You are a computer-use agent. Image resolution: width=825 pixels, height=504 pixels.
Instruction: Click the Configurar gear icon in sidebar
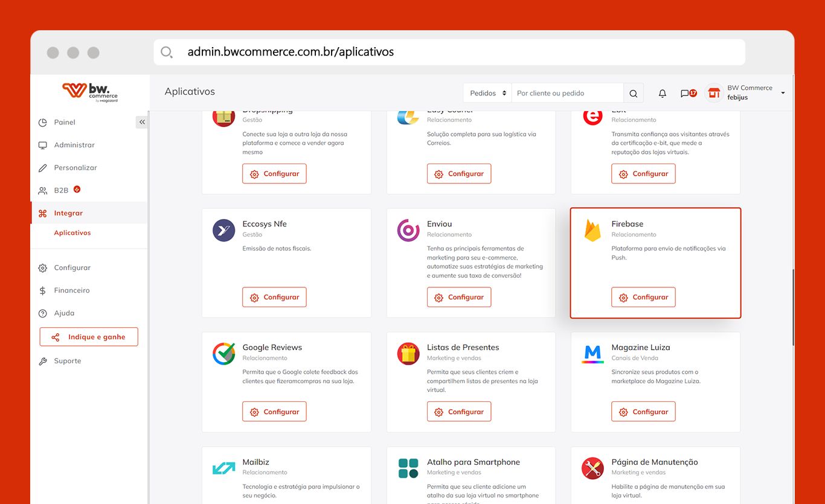pyautogui.click(x=43, y=268)
